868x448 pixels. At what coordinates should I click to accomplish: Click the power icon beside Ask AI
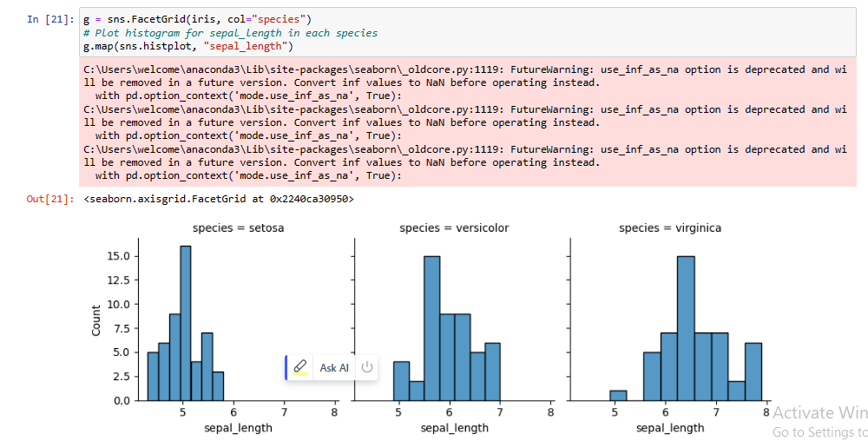click(367, 367)
